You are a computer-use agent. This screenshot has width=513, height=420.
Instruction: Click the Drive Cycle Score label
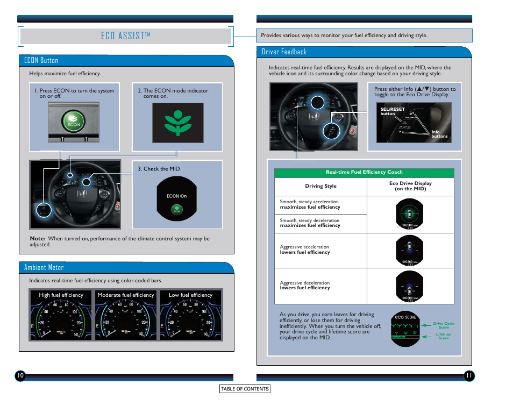(x=444, y=325)
